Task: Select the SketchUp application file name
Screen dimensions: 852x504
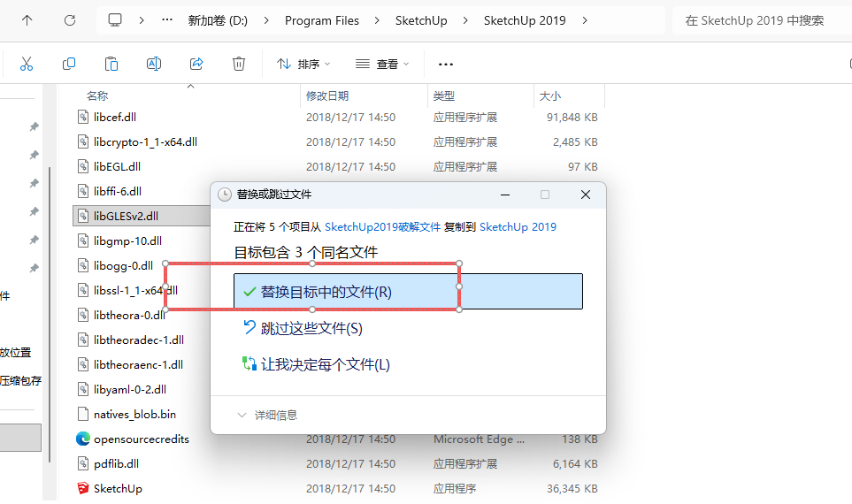Action: click(x=118, y=488)
